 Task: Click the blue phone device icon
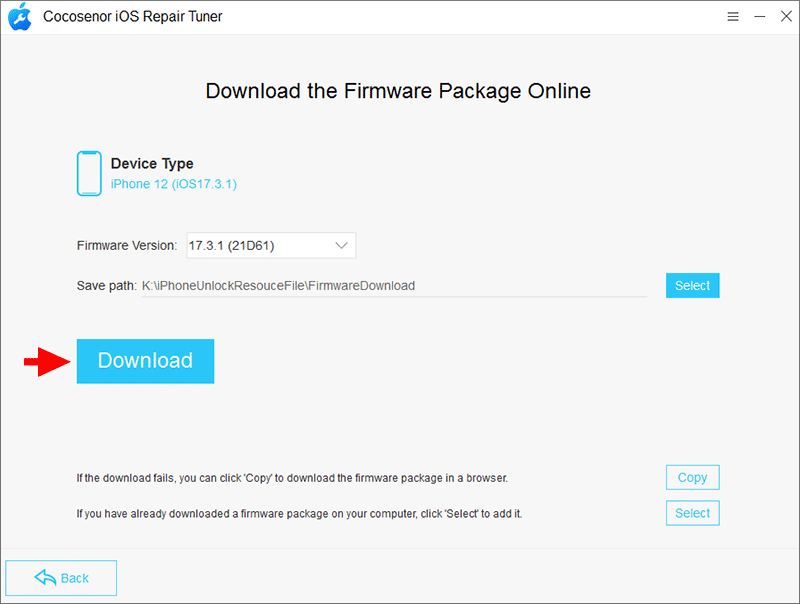pyautogui.click(x=89, y=173)
